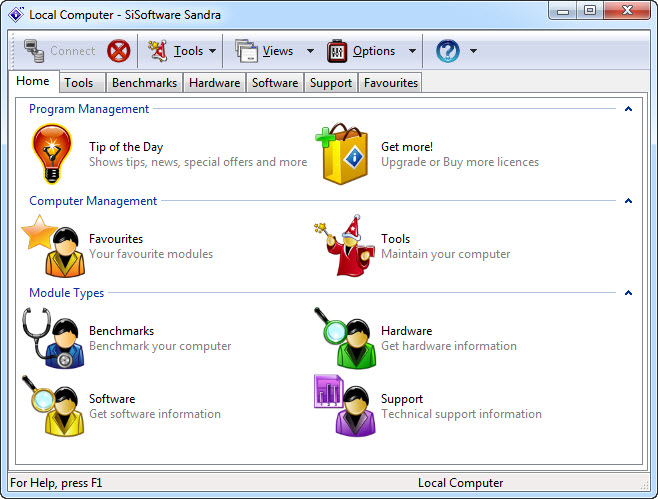This screenshot has height=499, width=658.
Task: Click the window size grip corner
Action: point(645,485)
